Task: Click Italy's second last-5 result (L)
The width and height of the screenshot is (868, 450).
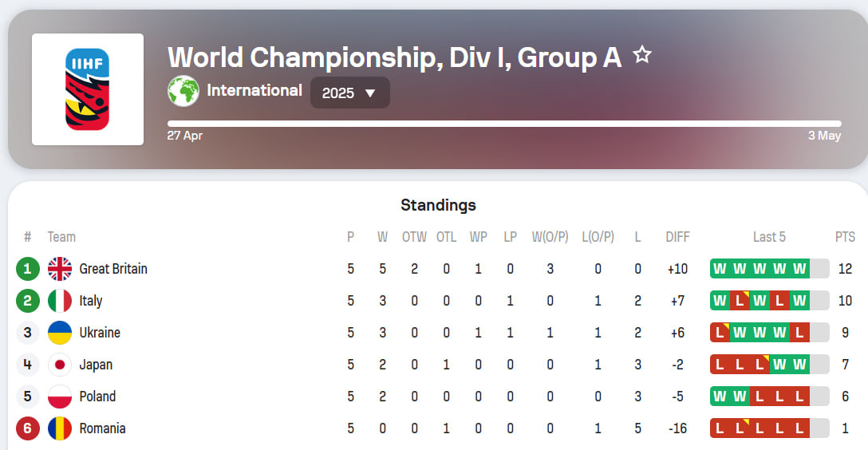Action: pos(740,301)
